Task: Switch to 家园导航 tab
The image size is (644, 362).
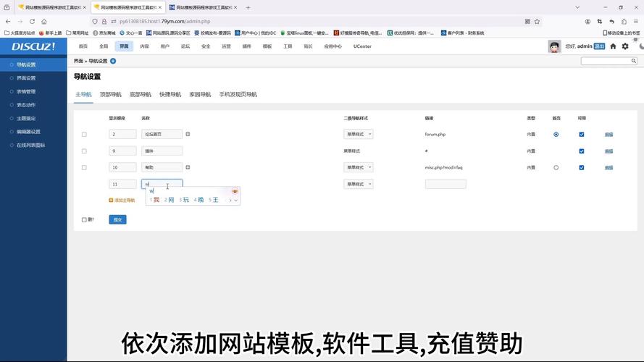Action: pyautogui.click(x=200, y=94)
